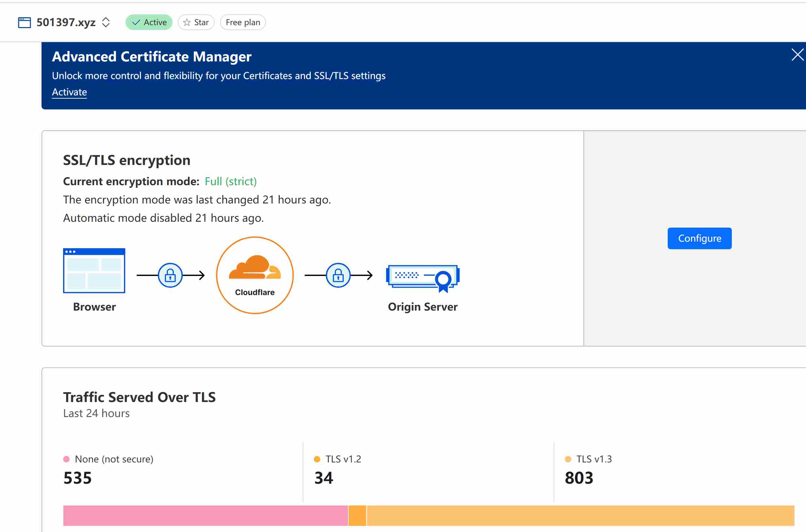Click the orange TLS v1.2 legend dot
This screenshot has width=806, height=532.
point(317,459)
